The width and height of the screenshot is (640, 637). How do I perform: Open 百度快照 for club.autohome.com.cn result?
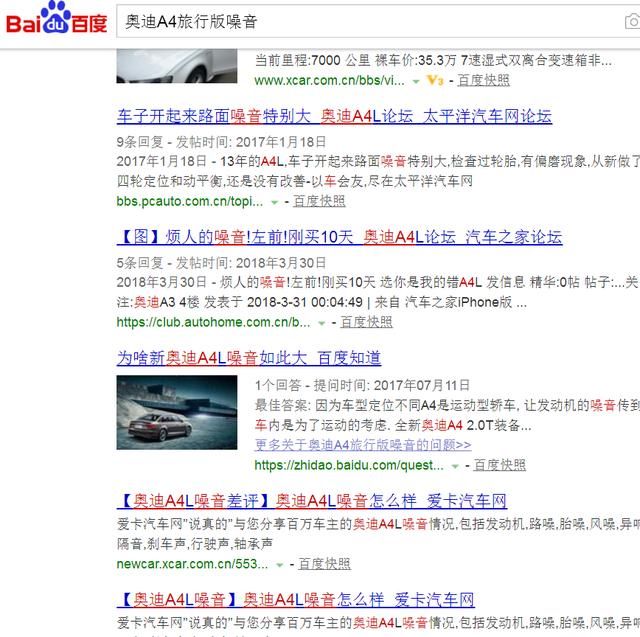[366, 322]
